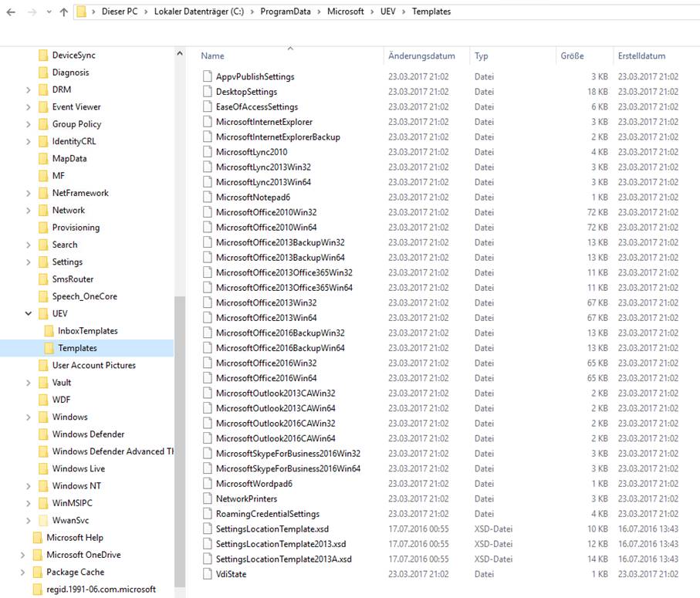This screenshot has width=700, height=598.
Task: Open the recent locations dropdown arrow
Action: point(49,12)
